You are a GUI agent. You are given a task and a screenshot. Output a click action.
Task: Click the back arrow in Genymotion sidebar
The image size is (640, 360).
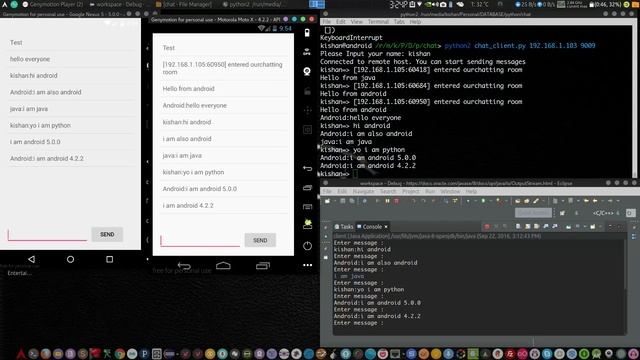[x=307, y=168]
